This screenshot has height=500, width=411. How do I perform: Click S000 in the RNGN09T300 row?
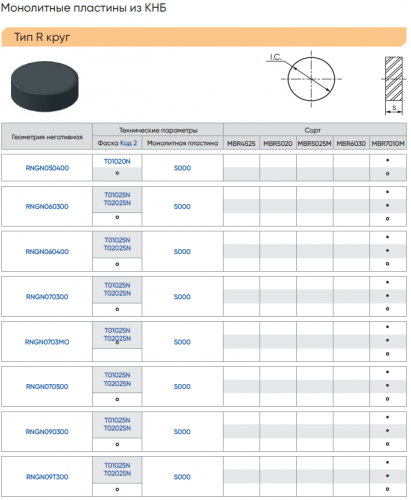pyautogui.click(x=182, y=477)
